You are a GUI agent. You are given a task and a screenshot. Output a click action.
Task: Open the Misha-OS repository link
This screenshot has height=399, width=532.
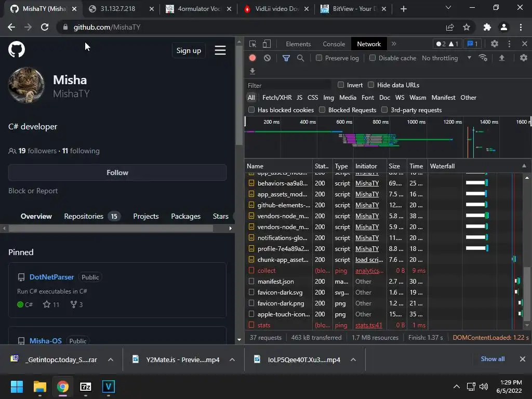click(46, 341)
